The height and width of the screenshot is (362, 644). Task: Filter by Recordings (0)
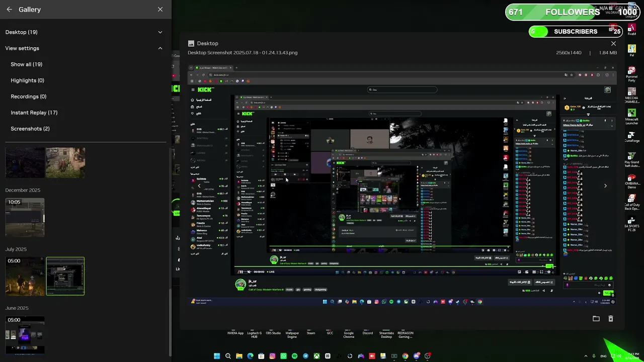(29, 97)
